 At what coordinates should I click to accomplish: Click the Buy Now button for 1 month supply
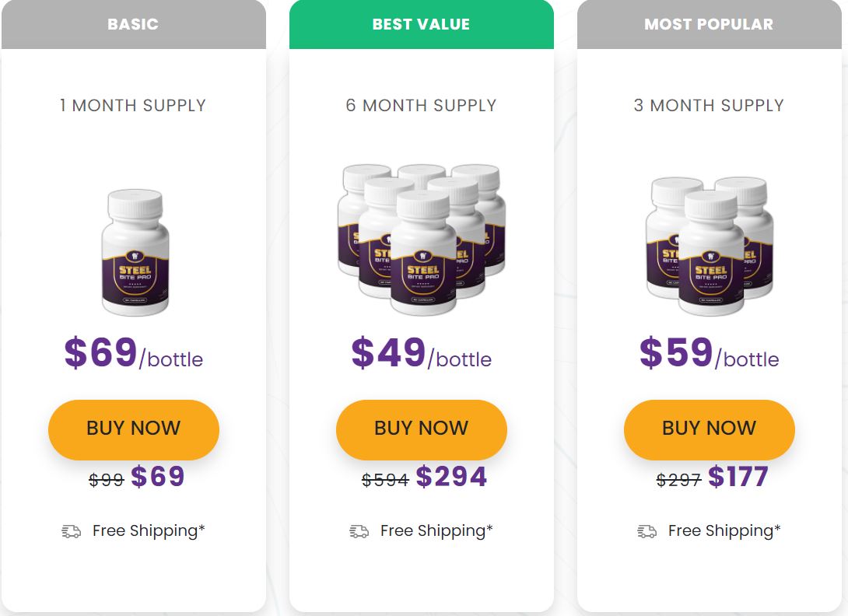tap(134, 429)
